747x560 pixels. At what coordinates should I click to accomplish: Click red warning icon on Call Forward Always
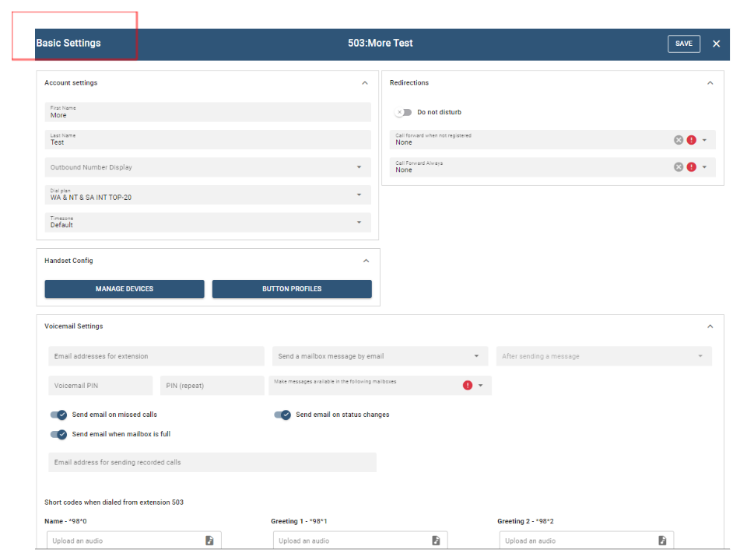692,167
